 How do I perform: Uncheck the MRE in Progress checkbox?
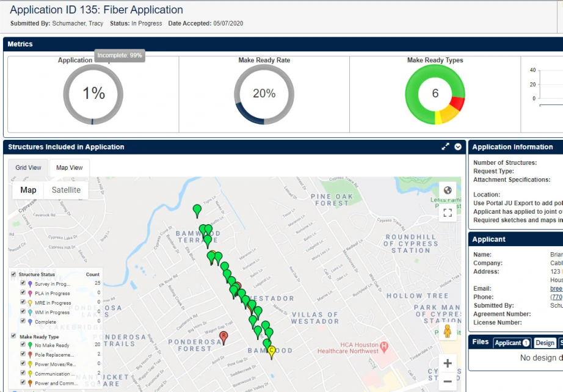point(23,302)
